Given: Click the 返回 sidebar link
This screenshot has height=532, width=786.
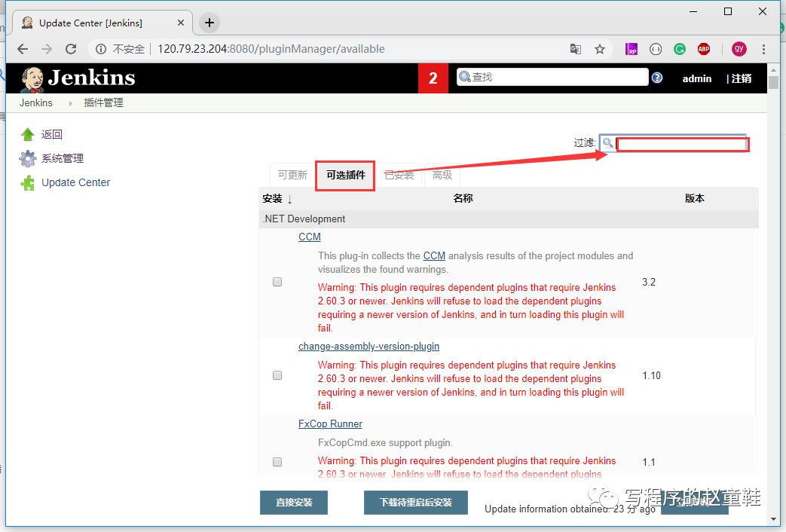Looking at the screenshot, I should point(52,134).
